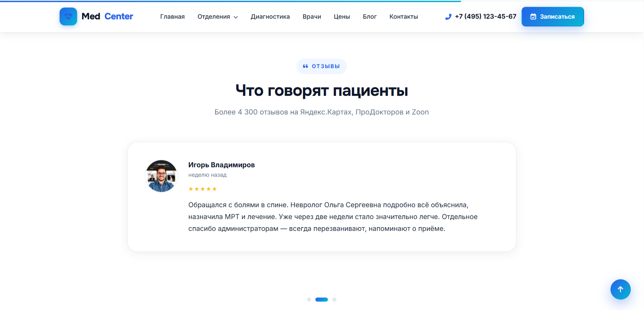
Task: Click the scroll-to-top arrow button
Action: click(620, 289)
